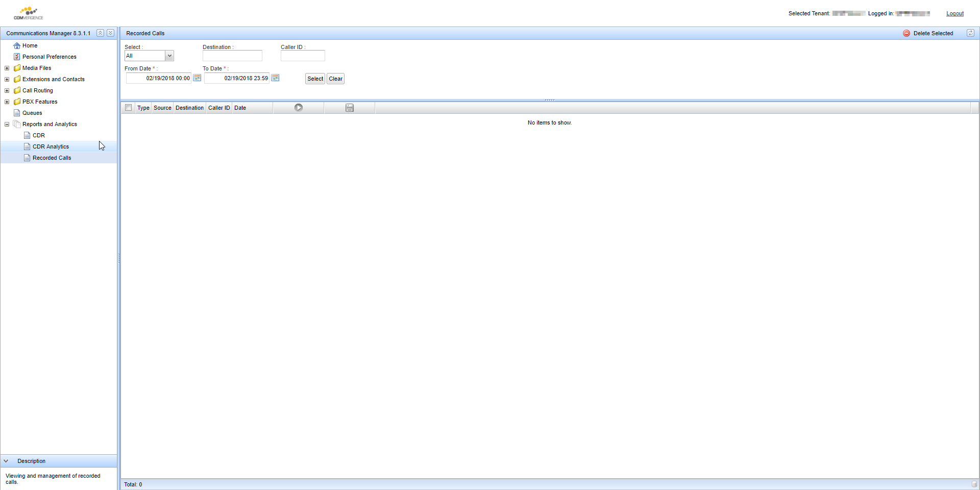The image size is (980, 490).
Task: Click the play column header icon
Action: 299,108
